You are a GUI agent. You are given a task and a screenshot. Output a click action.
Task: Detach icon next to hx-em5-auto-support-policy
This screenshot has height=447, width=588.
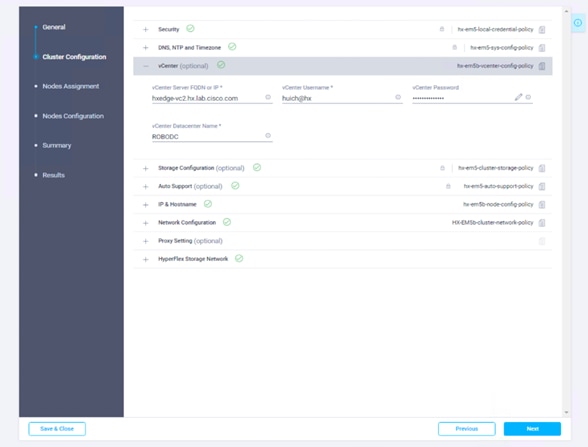(448, 186)
